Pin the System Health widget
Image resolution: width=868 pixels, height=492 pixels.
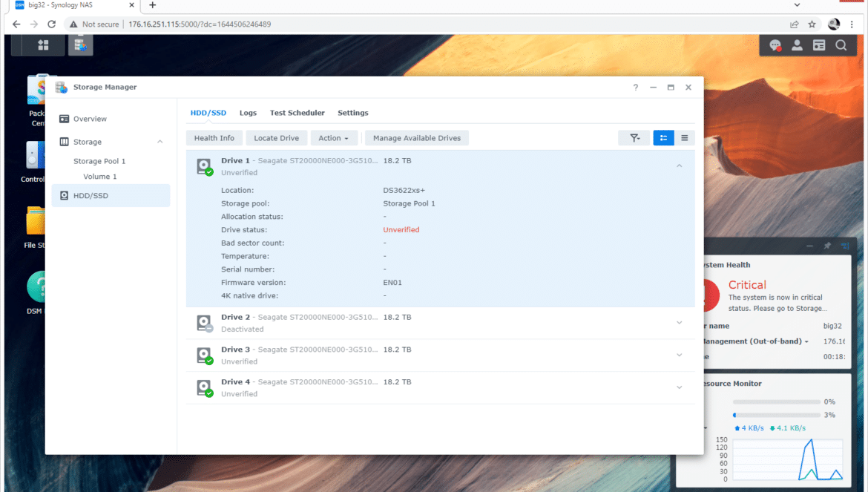(x=827, y=246)
